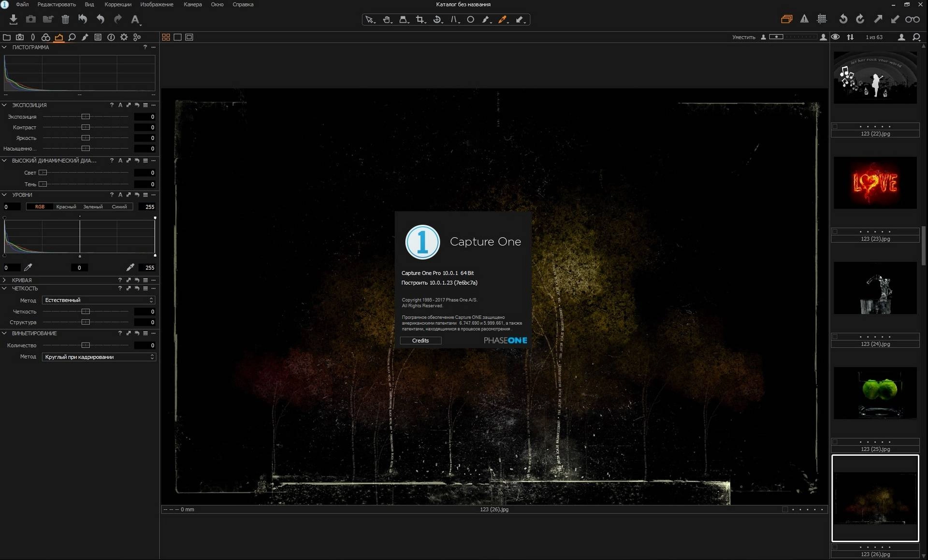The width and height of the screenshot is (928, 560).
Task: Select the Crop tool
Action: [x=420, y=20]
